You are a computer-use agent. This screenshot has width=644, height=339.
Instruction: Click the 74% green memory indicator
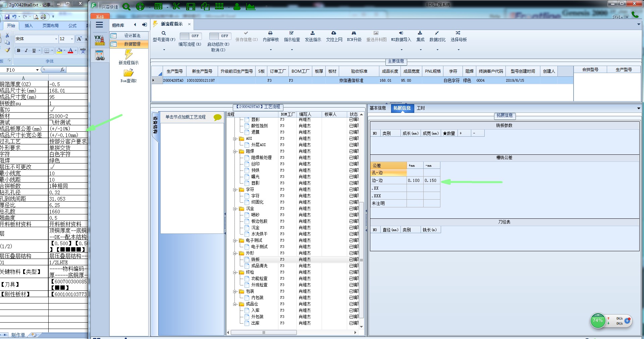(598, 321)
